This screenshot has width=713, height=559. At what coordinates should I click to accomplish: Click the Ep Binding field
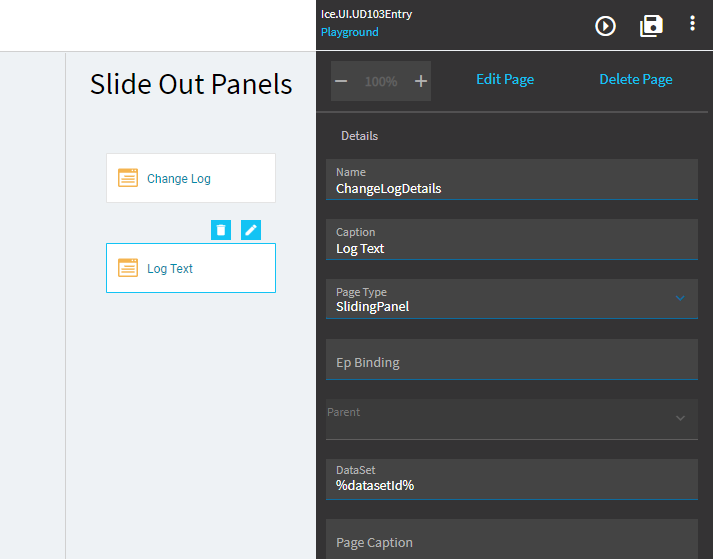tap(512, 359)
